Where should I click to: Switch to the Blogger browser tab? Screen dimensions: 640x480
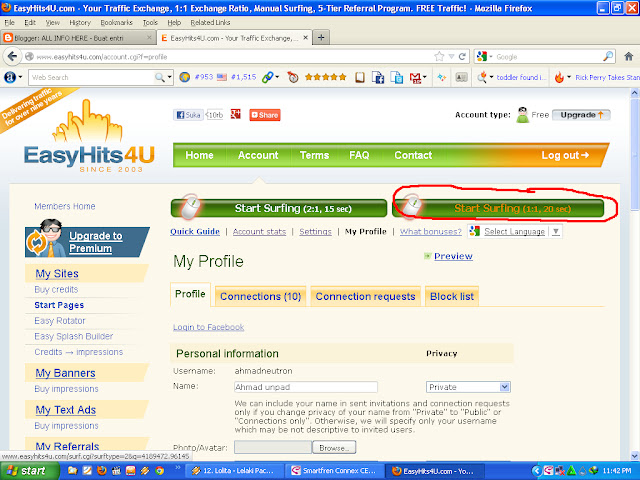tap(78, 38)
